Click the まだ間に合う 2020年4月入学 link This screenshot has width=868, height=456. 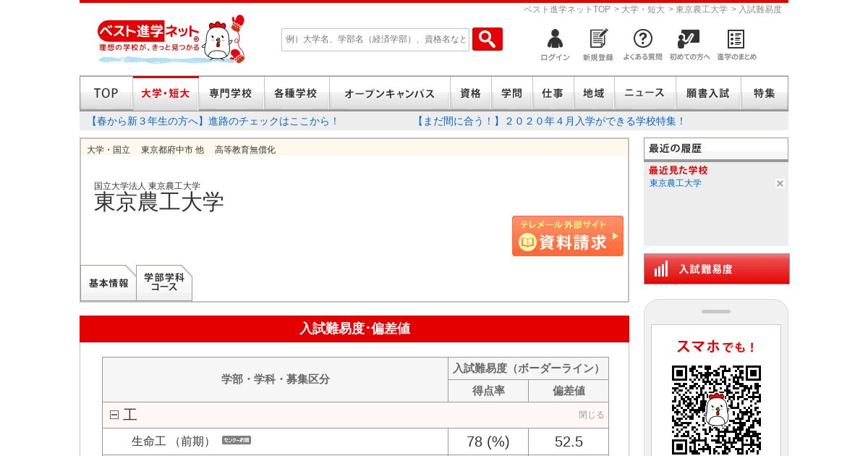(x=549, y=122)
